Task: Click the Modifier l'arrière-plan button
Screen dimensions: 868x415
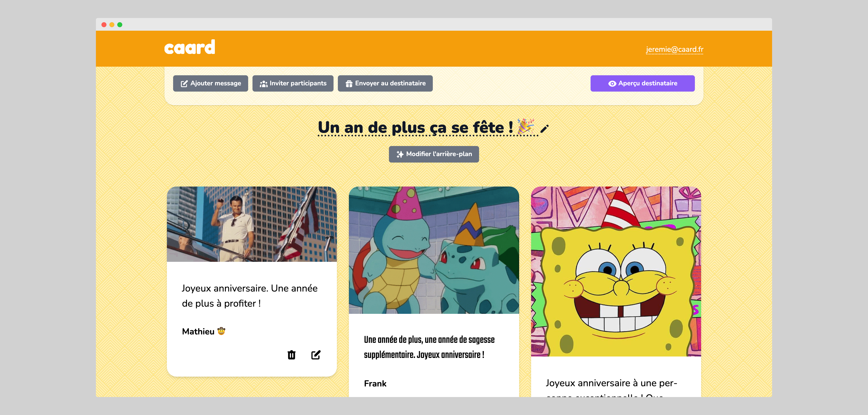Action: coord(434,154)
